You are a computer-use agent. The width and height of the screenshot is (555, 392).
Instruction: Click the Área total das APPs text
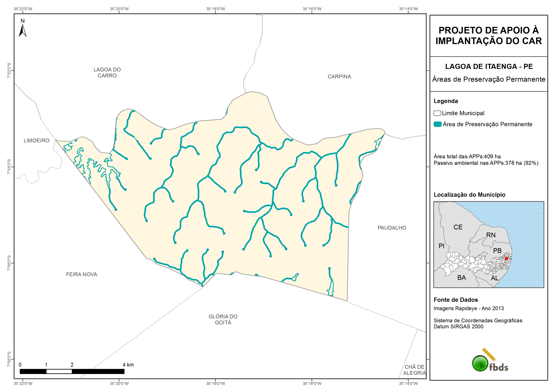(467, 157)
